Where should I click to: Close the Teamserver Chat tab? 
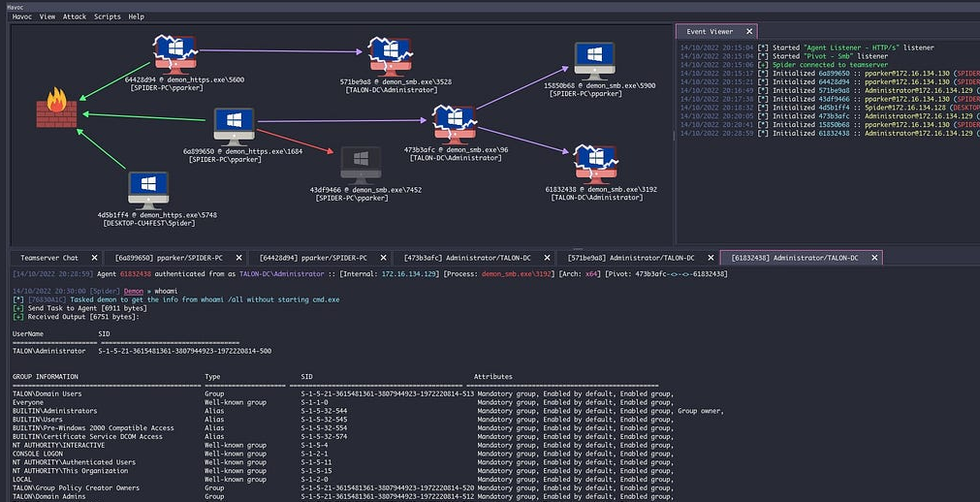coord(94,258)
